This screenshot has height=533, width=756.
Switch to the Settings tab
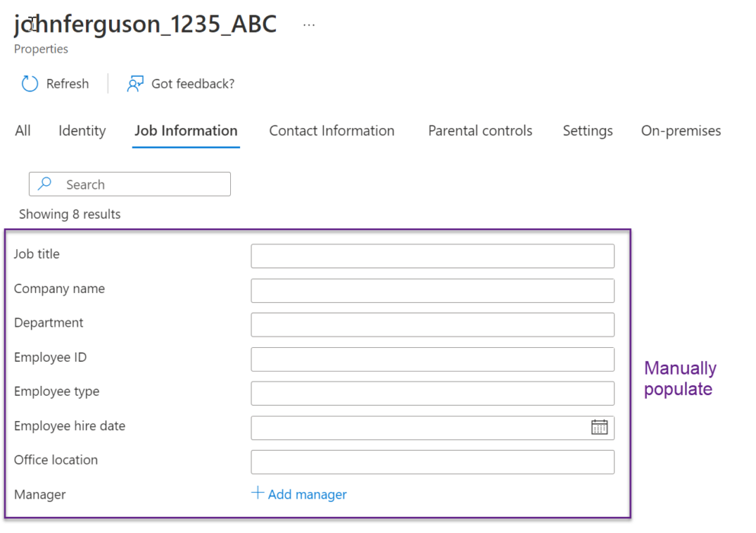[x=588, y=131]
